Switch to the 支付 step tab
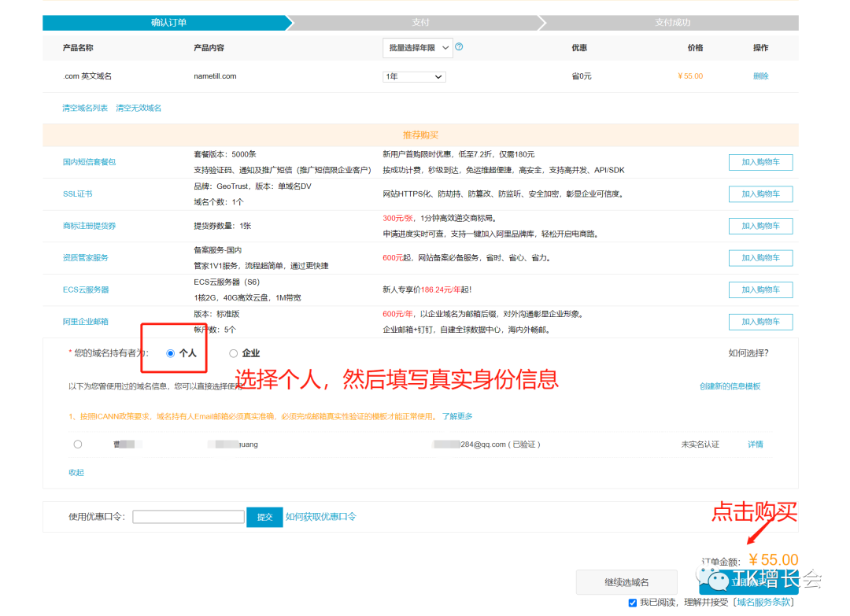The image size is (850, 616). 421,23
